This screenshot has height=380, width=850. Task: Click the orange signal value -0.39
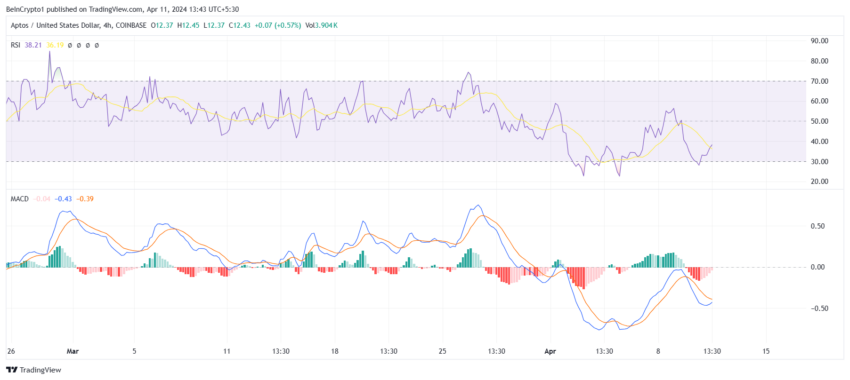tap(85, 199)
